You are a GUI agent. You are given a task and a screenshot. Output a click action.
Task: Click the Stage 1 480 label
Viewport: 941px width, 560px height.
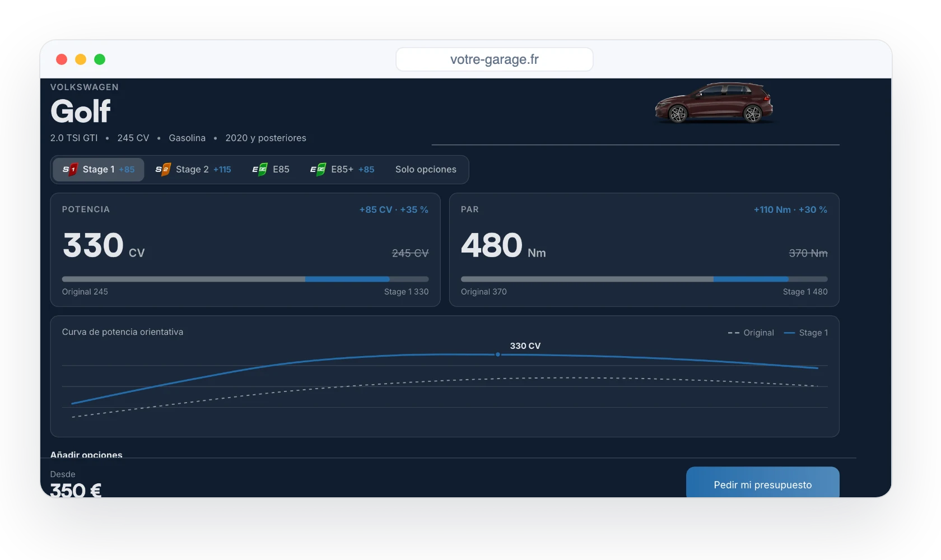(805, 292)
